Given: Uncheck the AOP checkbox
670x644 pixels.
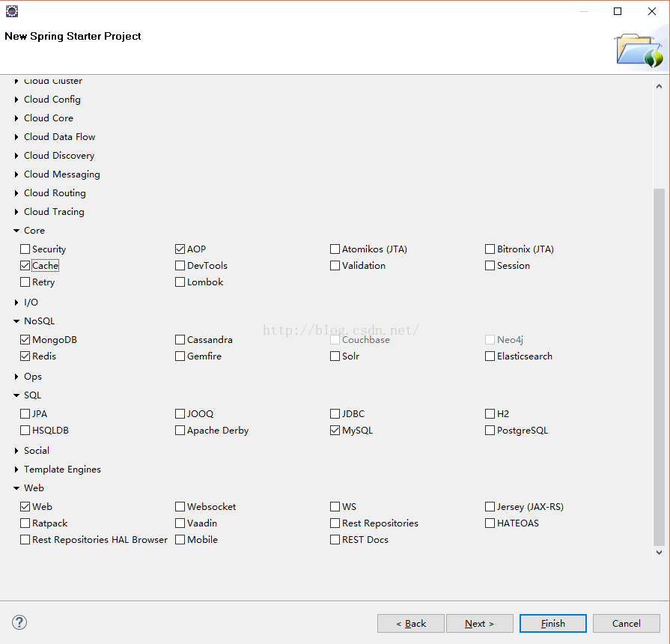Looking at the screenshot, I should coord(180,249).
